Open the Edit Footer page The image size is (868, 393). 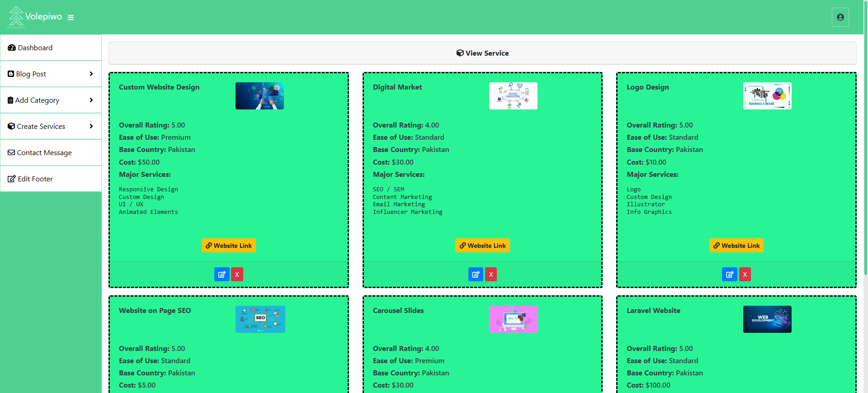tap(35, 179)
